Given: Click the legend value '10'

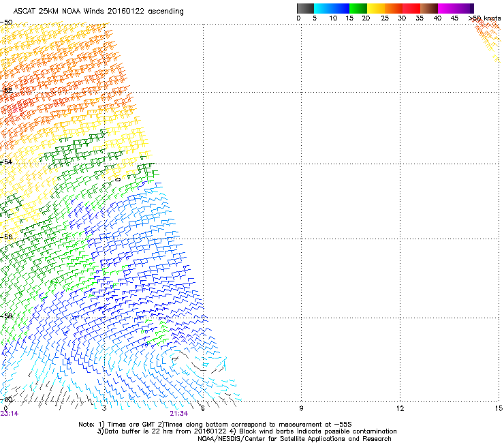Looking at the screenshot, I should coord(333,18).
